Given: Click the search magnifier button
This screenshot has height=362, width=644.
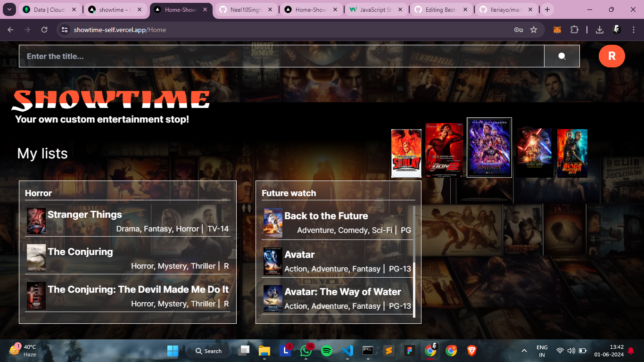Looking at the screenshot, I should 562,56.
